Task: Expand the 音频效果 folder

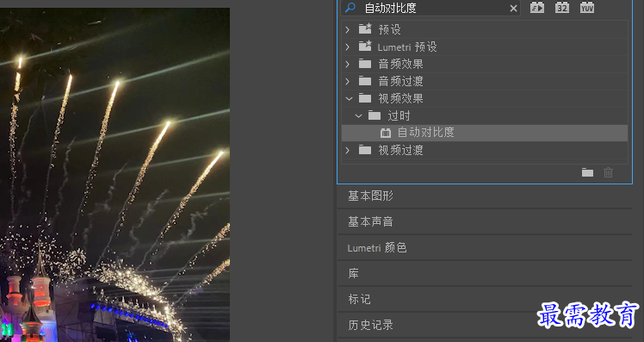Action: point(348,64)
